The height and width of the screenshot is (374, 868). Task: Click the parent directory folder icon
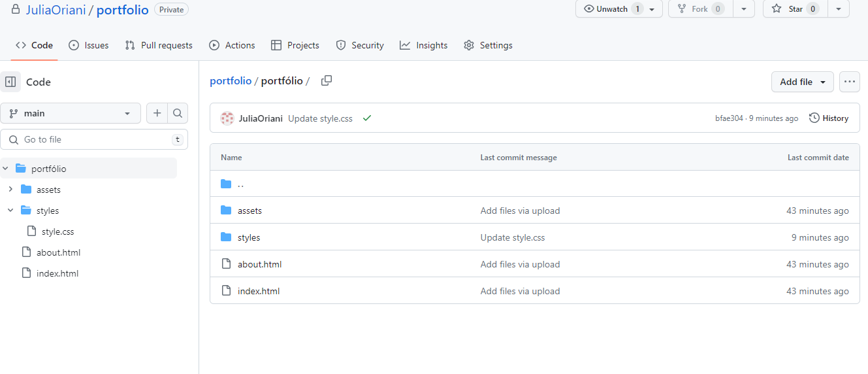point(226,184)
